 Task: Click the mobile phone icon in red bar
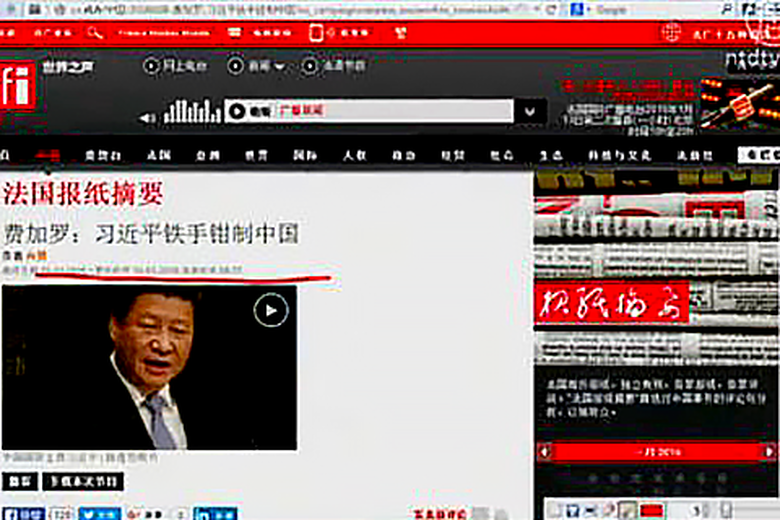(316, 32)
